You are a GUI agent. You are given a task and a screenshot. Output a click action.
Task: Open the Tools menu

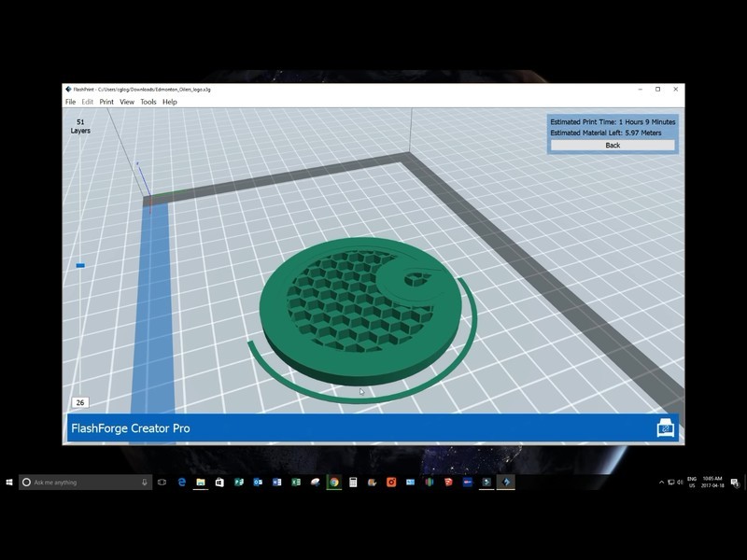pyautogui.click(x=148, y=102)
